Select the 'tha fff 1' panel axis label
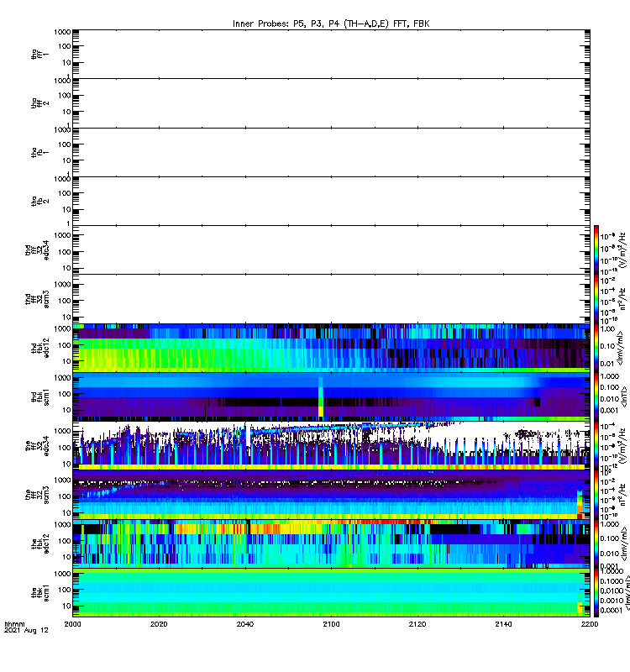The height and width of the screenshot is (672, 630). point(39,54)
